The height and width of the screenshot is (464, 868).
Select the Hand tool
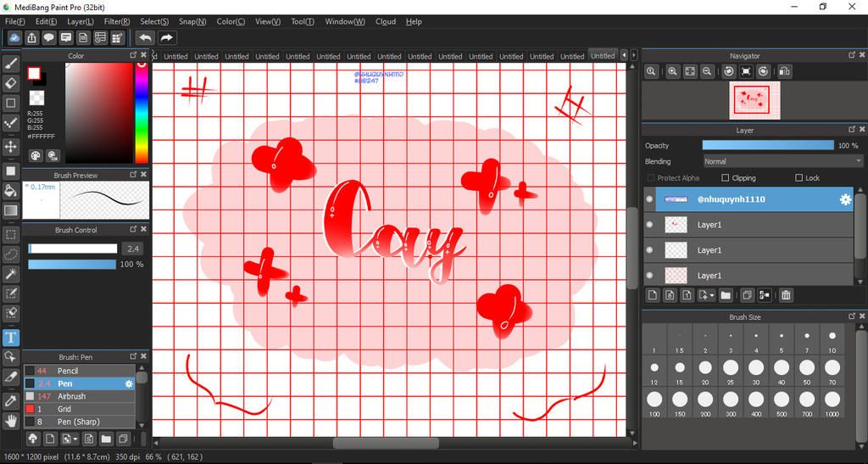tap(10, 421)
